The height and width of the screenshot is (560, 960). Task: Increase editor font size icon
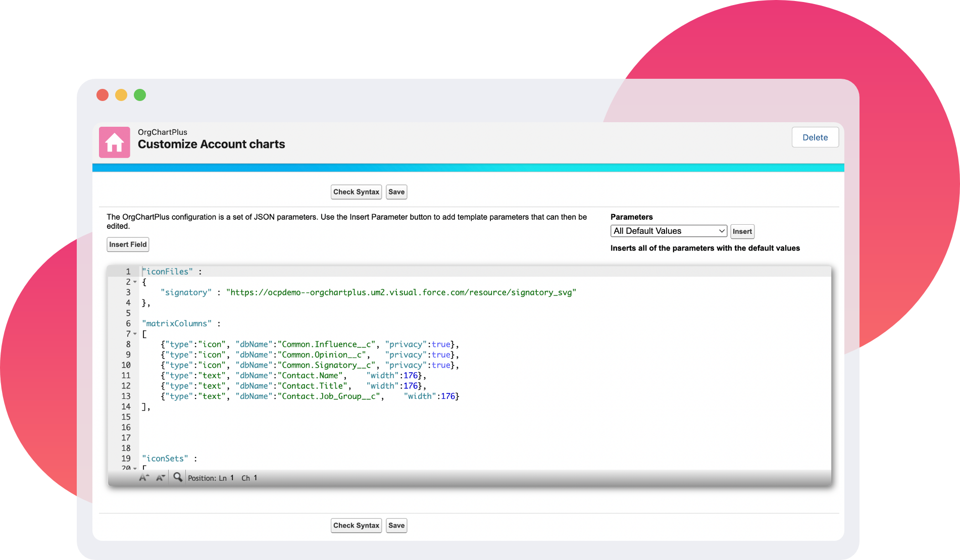tap(144, 478)
